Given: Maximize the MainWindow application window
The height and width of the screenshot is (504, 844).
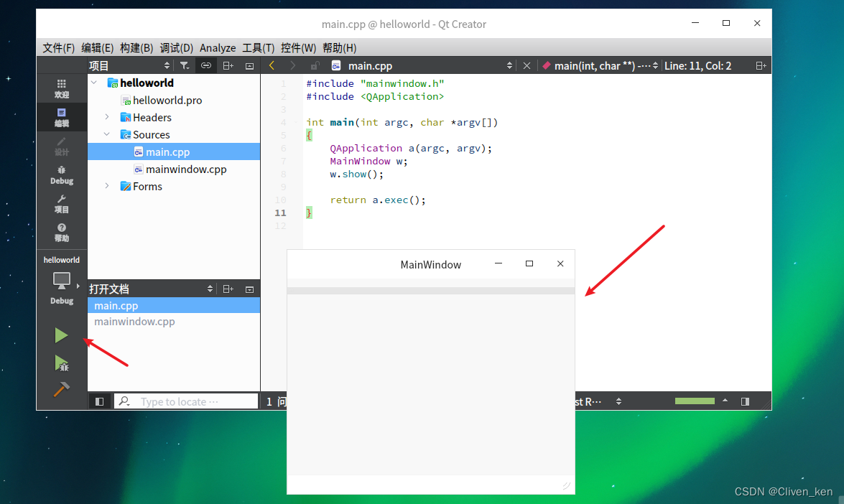Looking at the screenshot, I should [529, 263].
